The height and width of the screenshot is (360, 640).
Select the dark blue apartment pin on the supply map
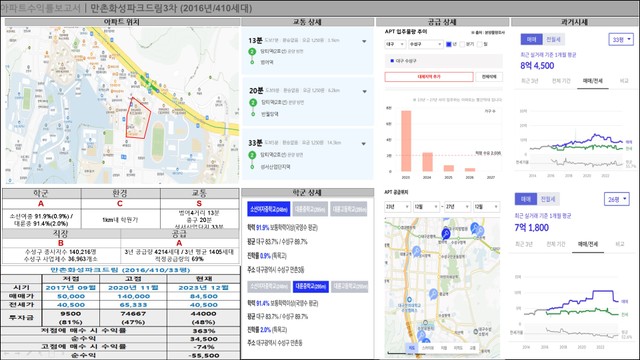pyautogui.click(x=446, y=234)
